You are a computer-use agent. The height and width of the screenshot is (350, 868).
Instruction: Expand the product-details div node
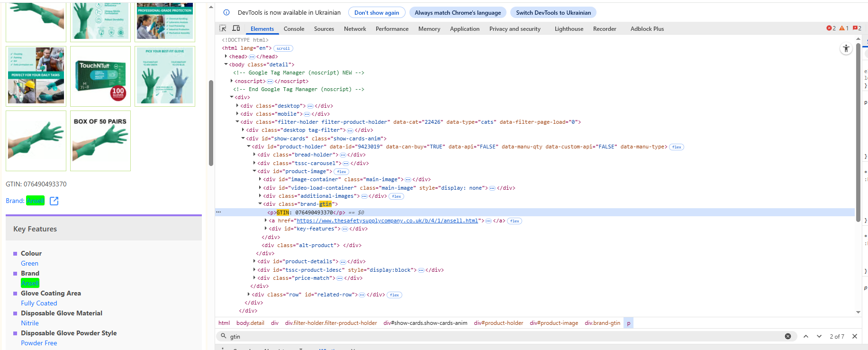pos(254,261)
